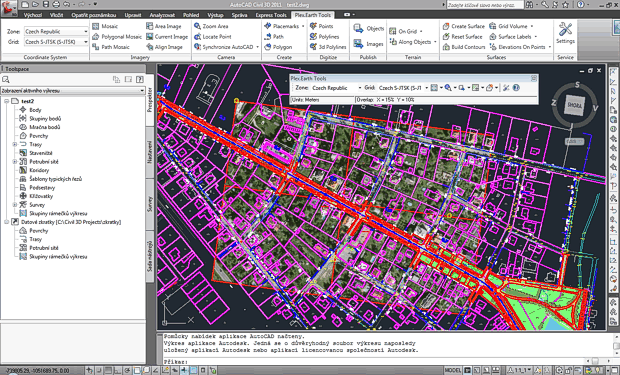
Task: Choose the Polygon create tool
Action: [x=278, y=47]
